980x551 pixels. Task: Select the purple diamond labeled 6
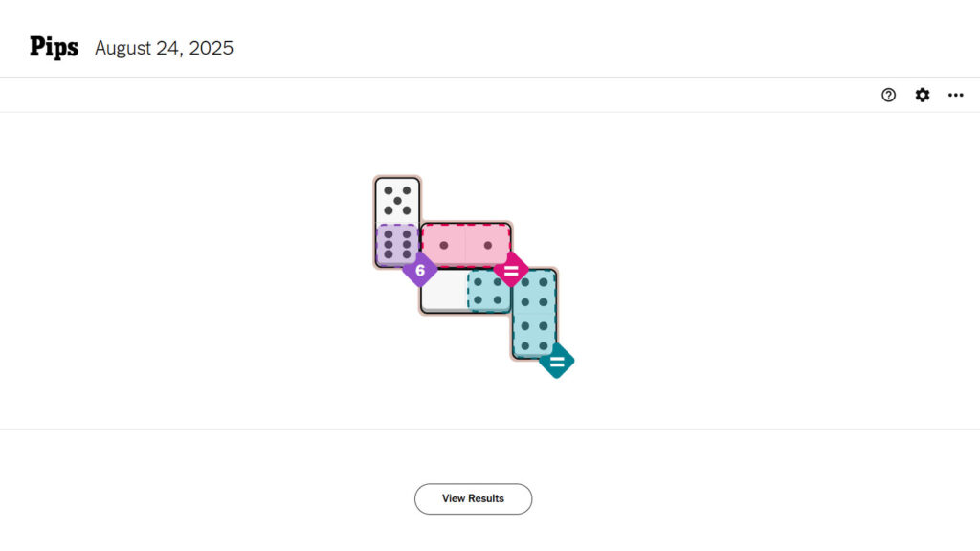tap(419, 270)
